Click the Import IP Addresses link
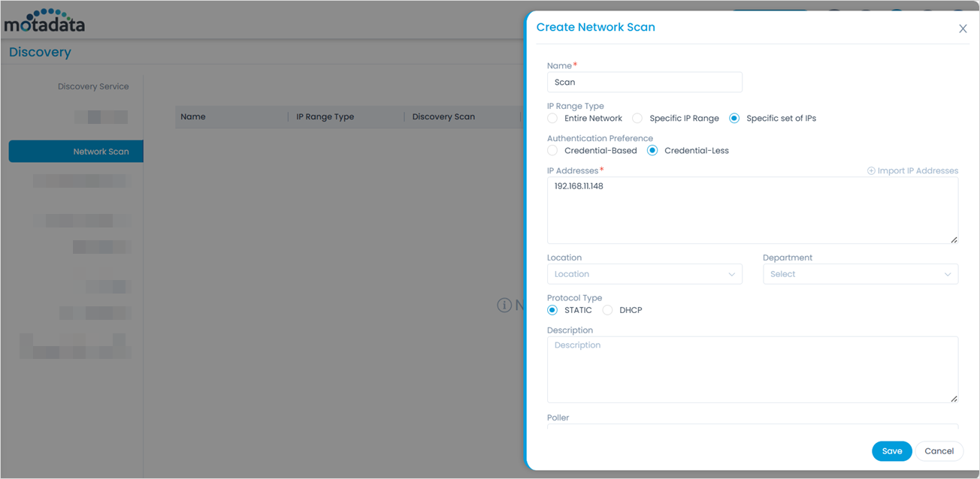The image size is (980, 479). click(x=917, y=171)
